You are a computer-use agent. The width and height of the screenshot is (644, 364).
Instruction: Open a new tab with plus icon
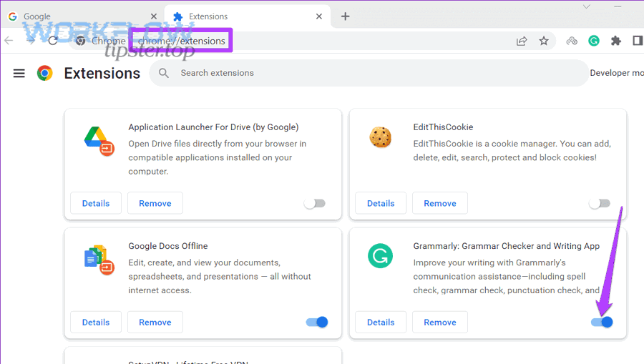tap(345, 16)
